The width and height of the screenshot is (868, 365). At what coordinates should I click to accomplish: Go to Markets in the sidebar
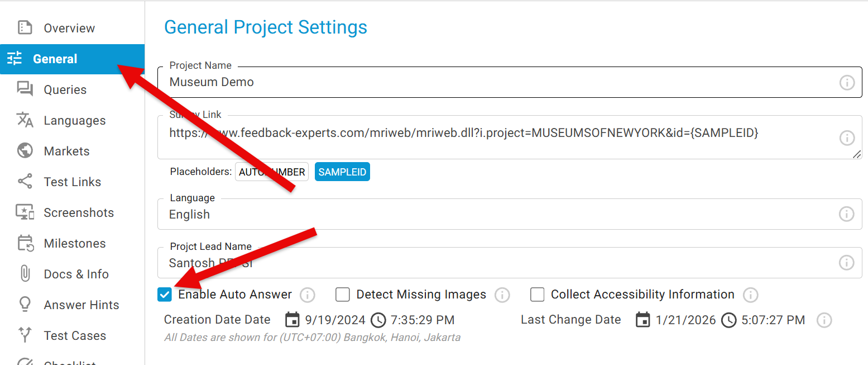(x=66, y=151)
